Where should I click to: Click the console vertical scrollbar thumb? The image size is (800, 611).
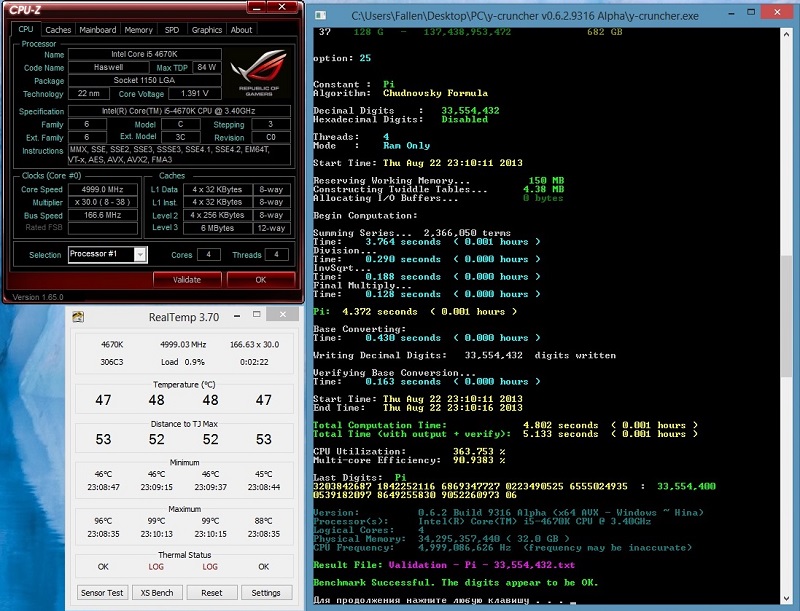[786, 316]
